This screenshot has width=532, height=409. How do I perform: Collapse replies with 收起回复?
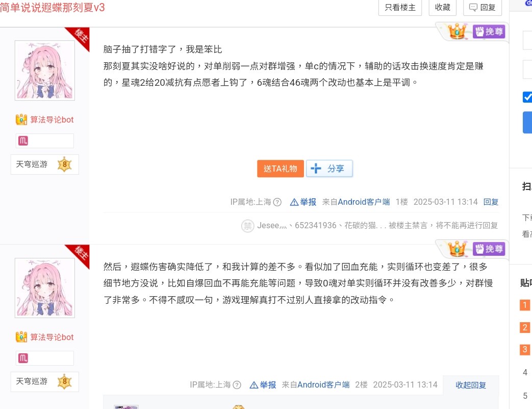click(x=471, y=385)
